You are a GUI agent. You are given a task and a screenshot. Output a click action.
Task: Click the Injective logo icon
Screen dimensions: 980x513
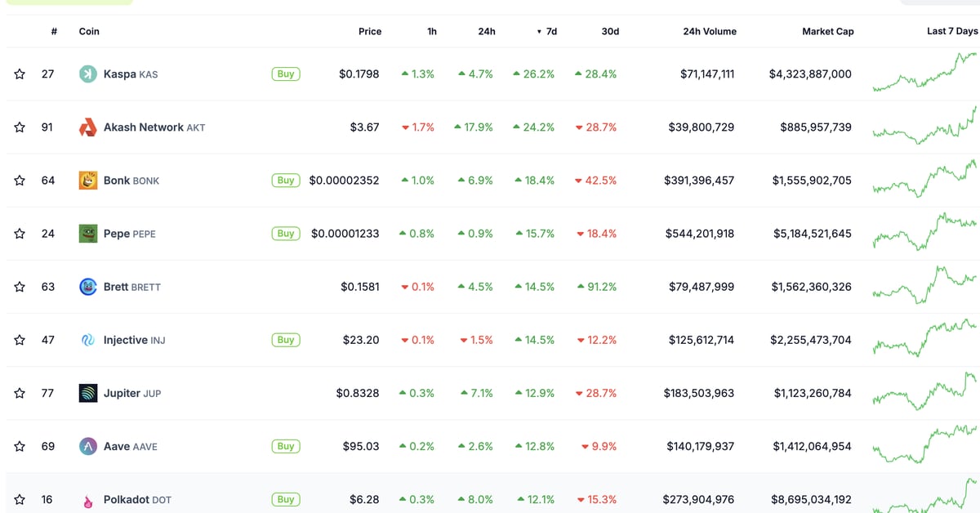88,340
